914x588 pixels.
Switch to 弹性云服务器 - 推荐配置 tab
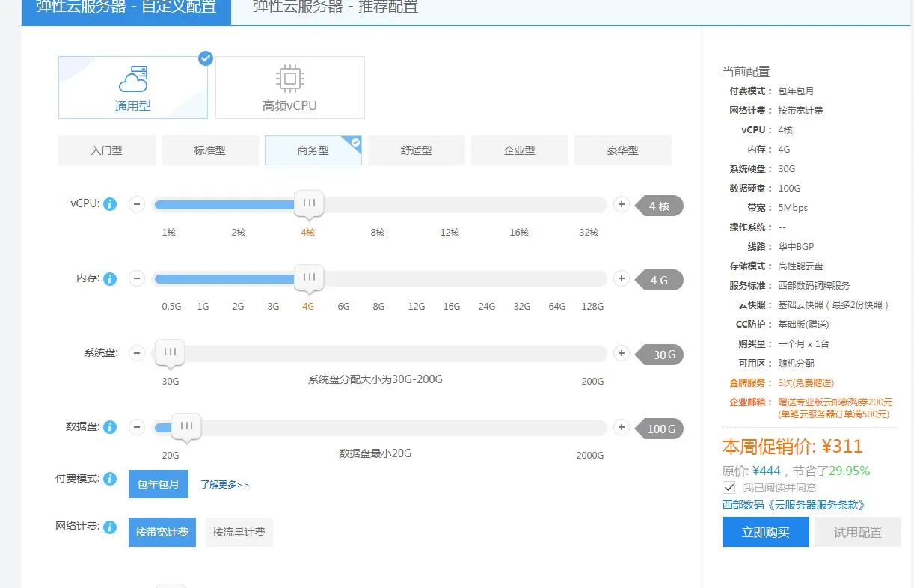(336, 9)
